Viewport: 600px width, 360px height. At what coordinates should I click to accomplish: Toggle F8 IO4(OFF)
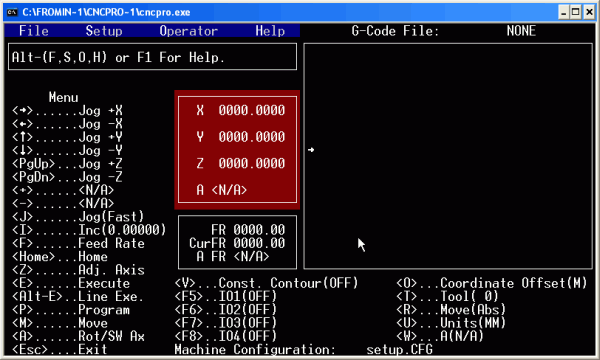pyautogui.click(x=226, y=336)
